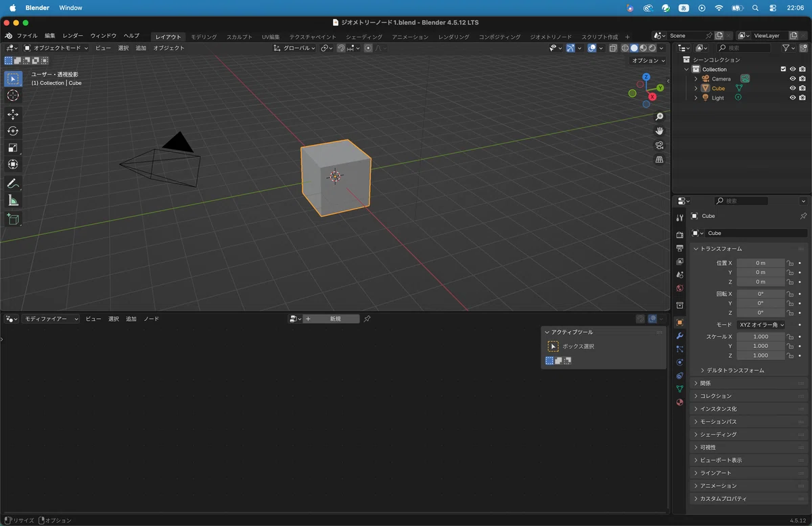Expand the Custom Properties panel
This screenshot has width=812, height=526.
749,499
